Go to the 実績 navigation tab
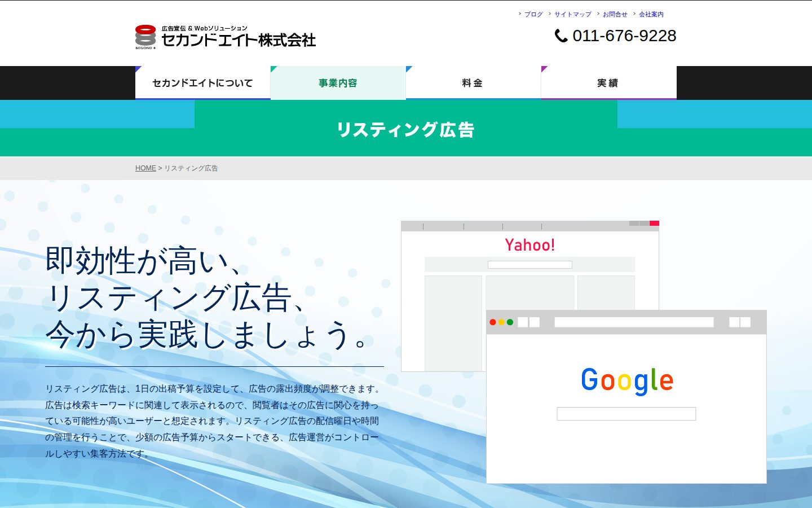The height and width of the screenshot is (508, 812). pyautogui.click(x=609, y=83)
